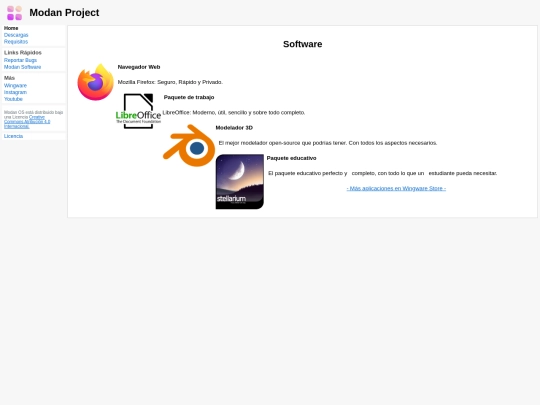The height and width of the screenshot is (405, 540).
Task: Click the Stellarium app thumbnail
Action: [x=240, y=181]
